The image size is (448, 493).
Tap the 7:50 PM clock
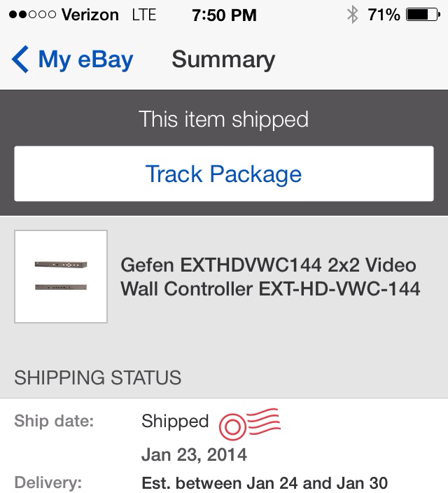pos(224,15)
